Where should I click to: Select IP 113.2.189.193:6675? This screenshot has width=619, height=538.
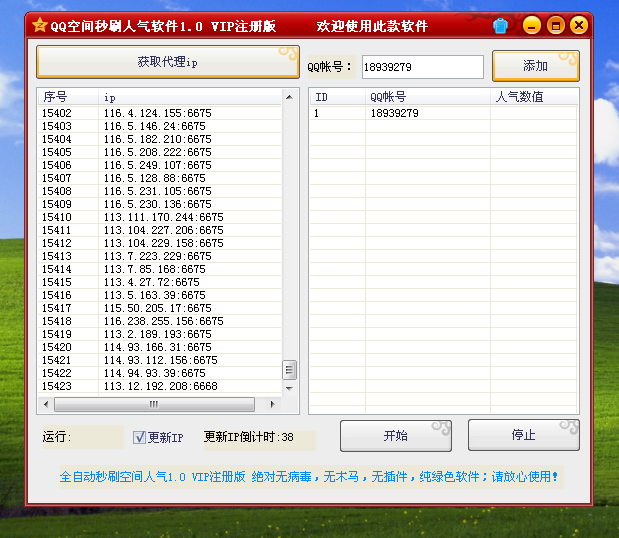pos(159,335)
